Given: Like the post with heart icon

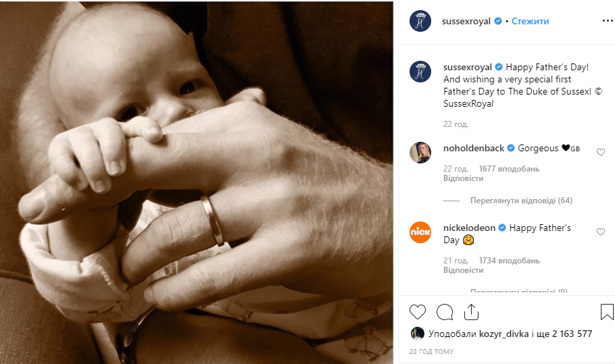Looking at the screenshot, I should pos(418,312).
